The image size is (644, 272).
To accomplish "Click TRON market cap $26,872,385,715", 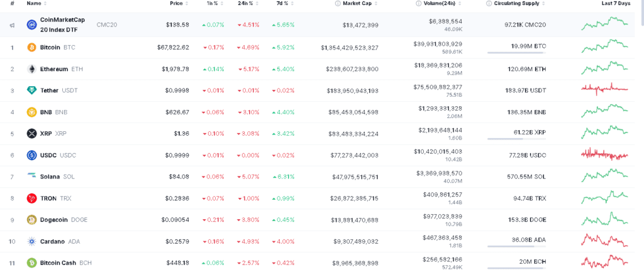I will click(355, 199).
